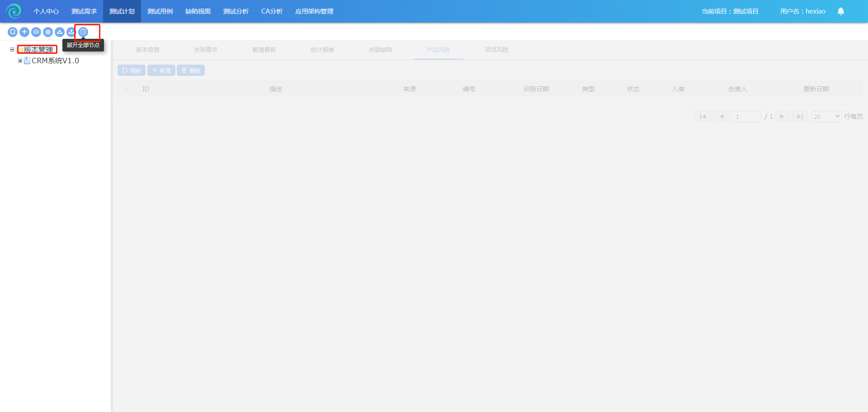
Task: Open the notification bell icon
Action: click(840, 11)
